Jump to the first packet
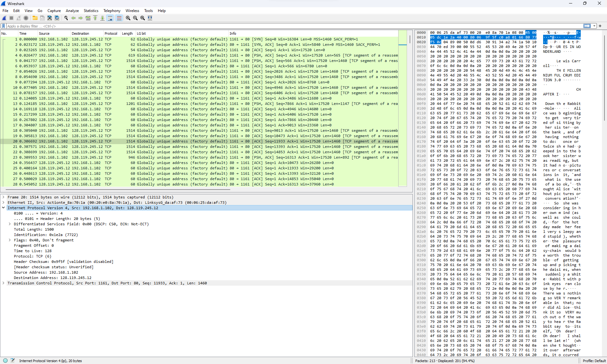 tap(95, 18)
